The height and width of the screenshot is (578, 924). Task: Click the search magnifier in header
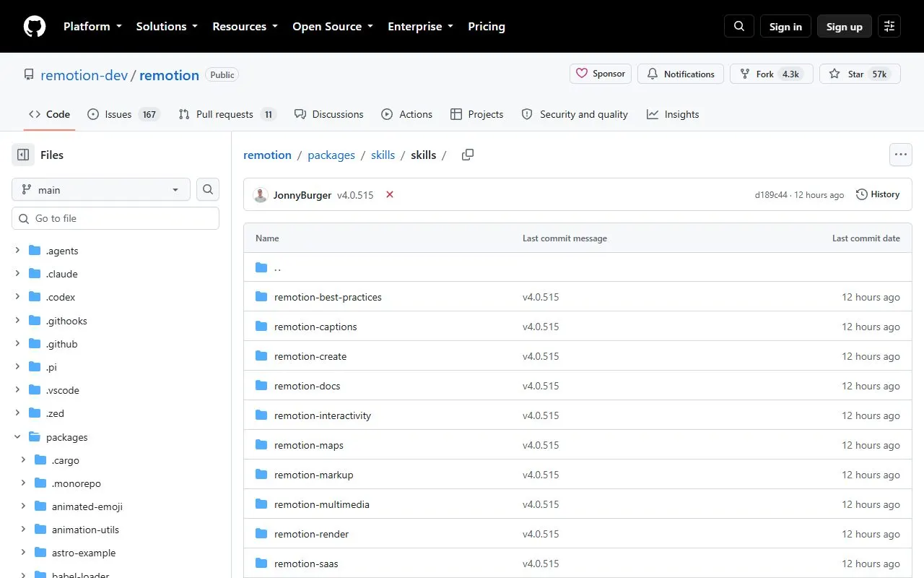click(x=739, y=26)
